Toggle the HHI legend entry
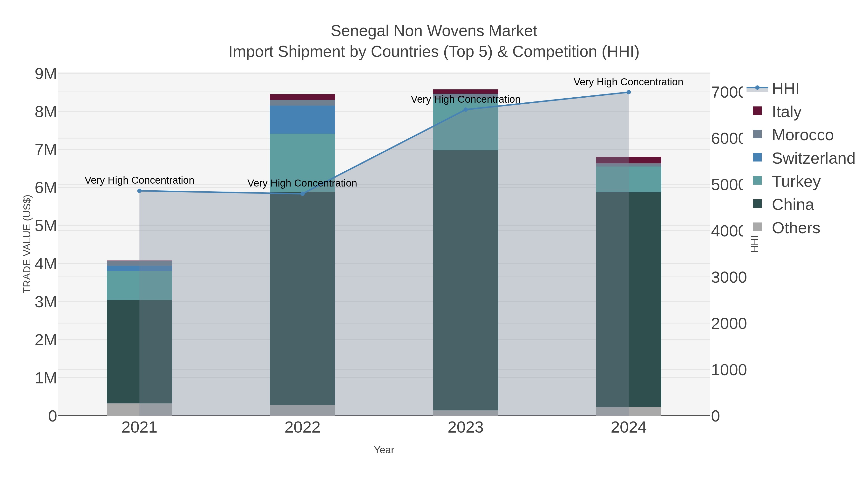 click(x=773, y=89)
